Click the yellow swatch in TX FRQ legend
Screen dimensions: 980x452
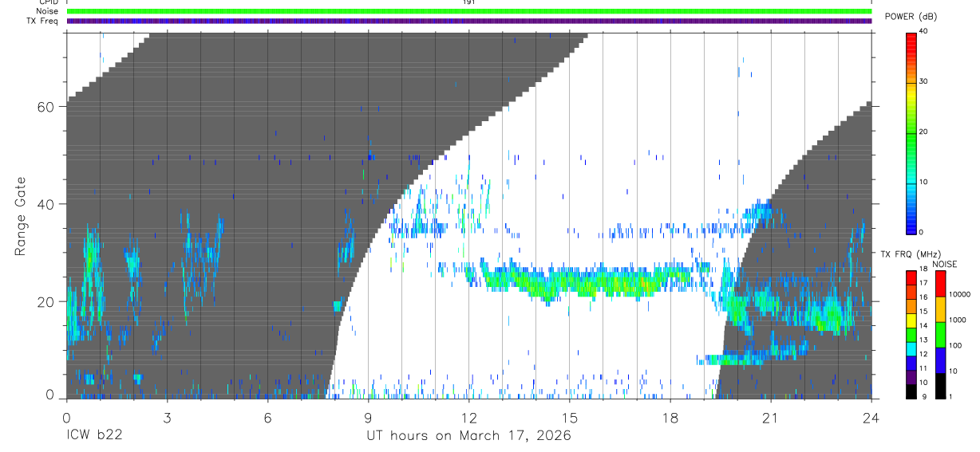pyautogui.click(x=911, y=320)
